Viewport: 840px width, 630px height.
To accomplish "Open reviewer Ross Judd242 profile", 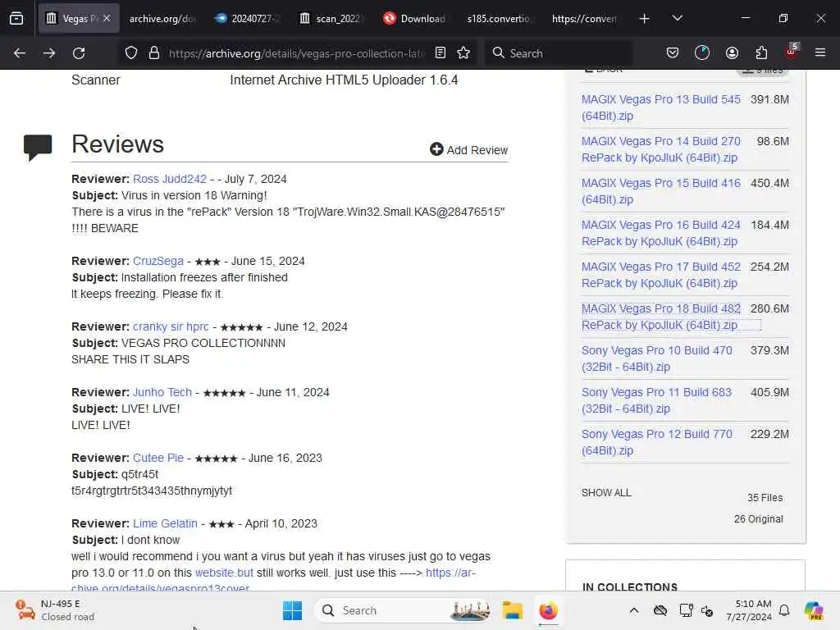I will (169, 179).
